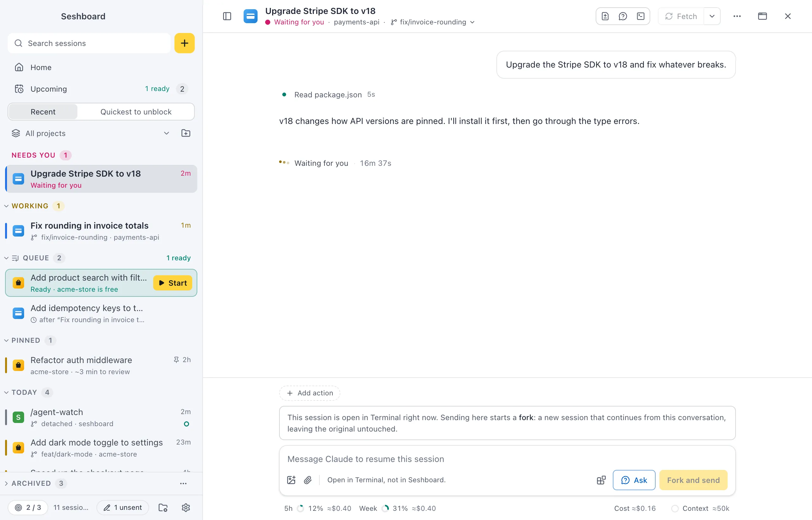Click the Ask button
This screenshot has height=520, width=812.
[634, 480]
